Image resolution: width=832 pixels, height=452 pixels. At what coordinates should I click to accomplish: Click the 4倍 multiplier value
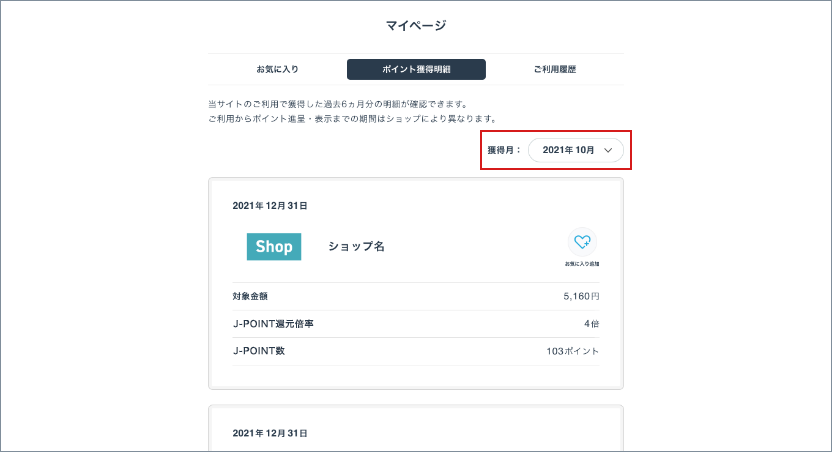click(592, 324)
